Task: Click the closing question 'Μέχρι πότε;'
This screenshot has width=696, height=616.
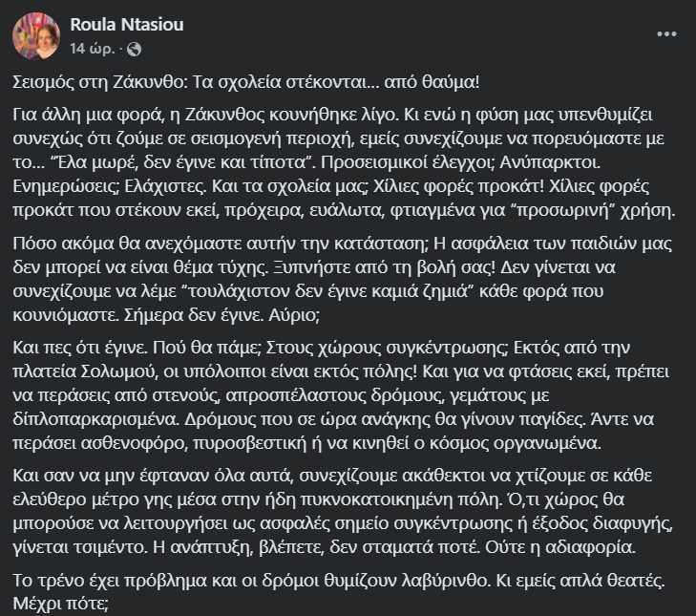Action: [61, 604]
